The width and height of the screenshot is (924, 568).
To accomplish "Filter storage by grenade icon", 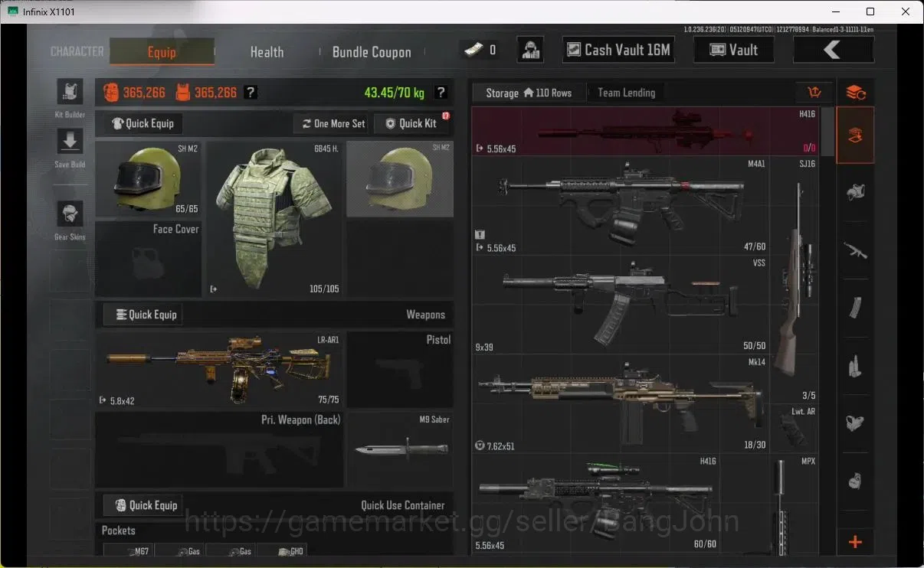I will pos(856,481).
